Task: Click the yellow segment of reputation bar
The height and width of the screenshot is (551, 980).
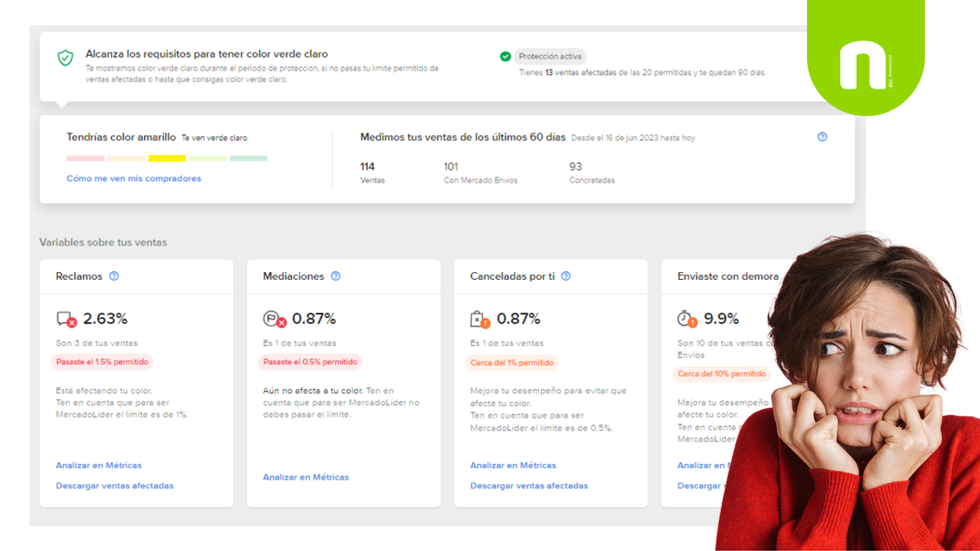Action: click(167, 158)
